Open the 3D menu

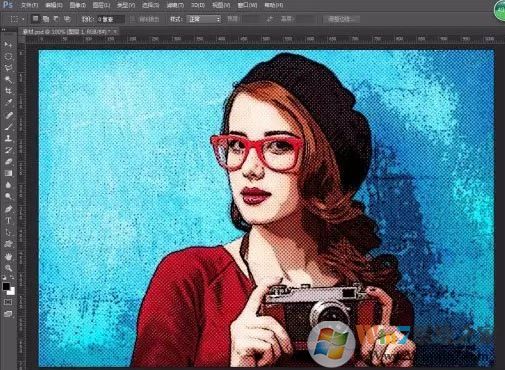[198, 5]
